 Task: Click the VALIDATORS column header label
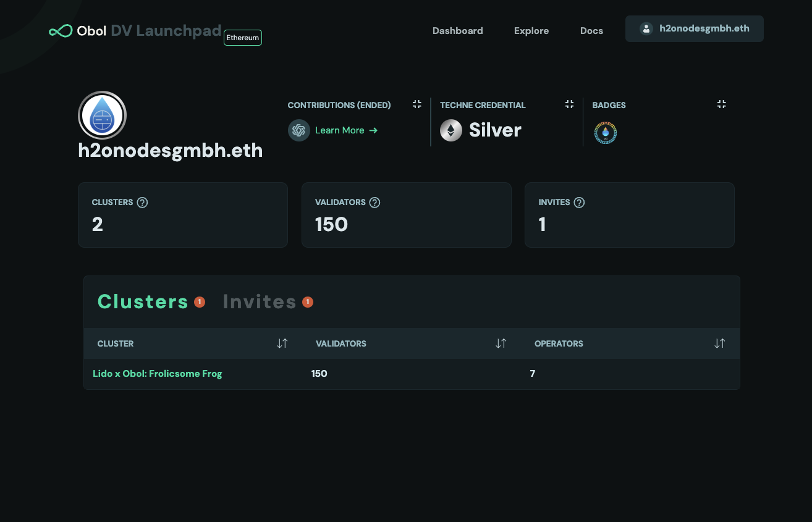(341, 343)
